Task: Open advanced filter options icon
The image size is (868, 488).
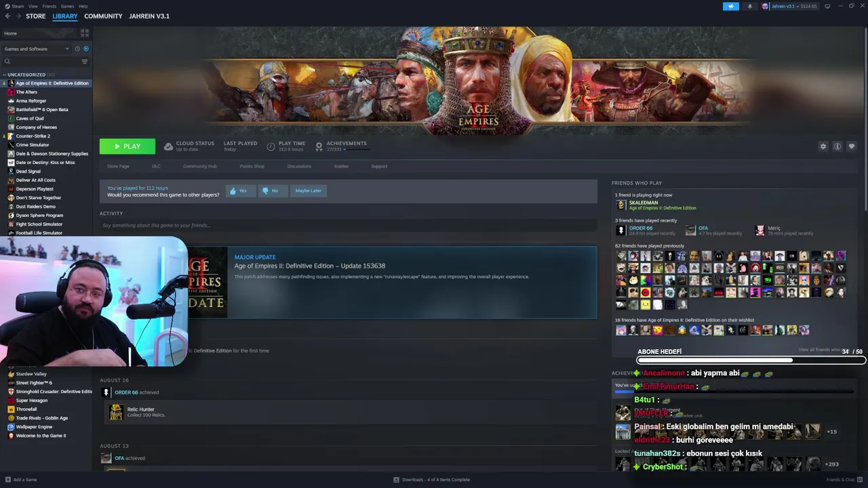Action: 85,62
